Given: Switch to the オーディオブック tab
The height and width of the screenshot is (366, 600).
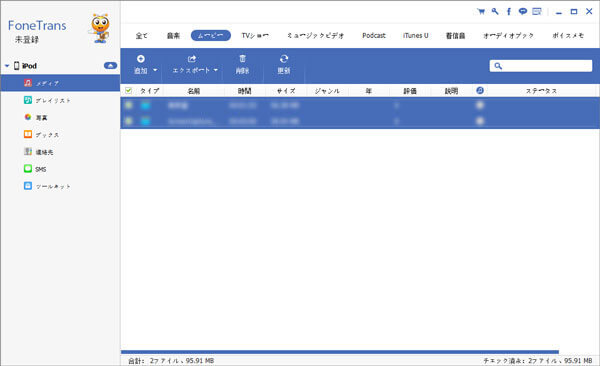Looking at the screenshot, I should click(508, 36).
